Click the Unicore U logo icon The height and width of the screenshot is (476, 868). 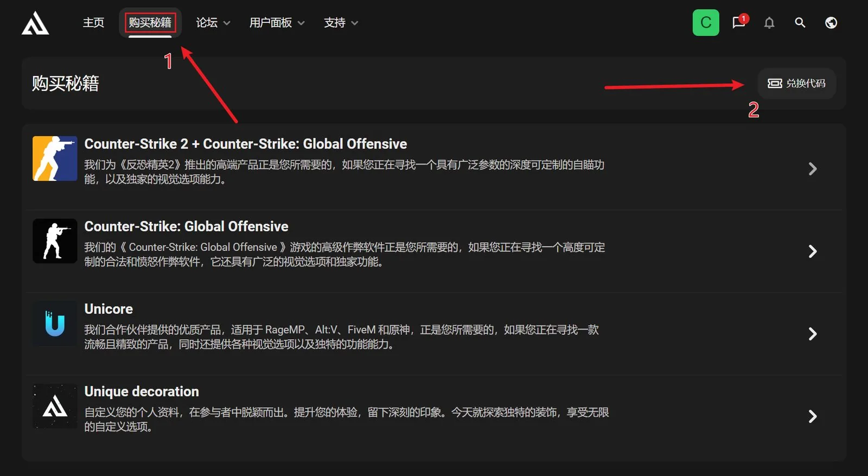click(x=55, y=323)
